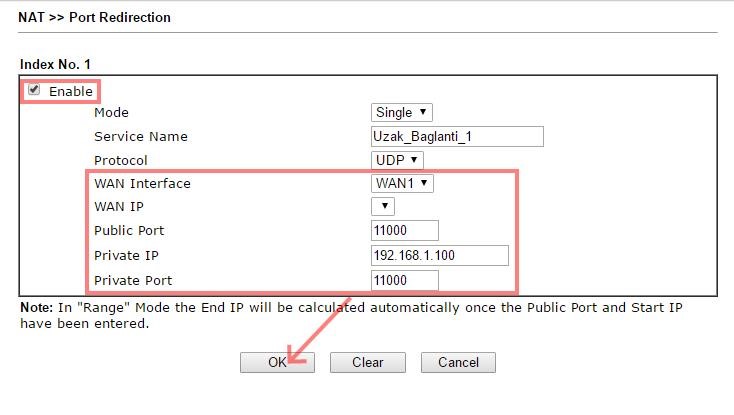Screen dimensions: 734x415
Task: Open the WAN Interface dropdown
Action: pos(402,183)
